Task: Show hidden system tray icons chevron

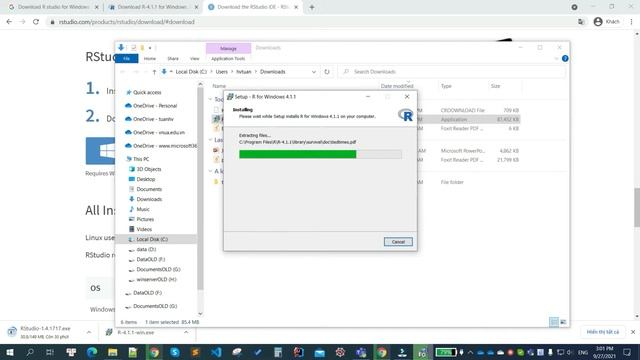Action: 471,352
